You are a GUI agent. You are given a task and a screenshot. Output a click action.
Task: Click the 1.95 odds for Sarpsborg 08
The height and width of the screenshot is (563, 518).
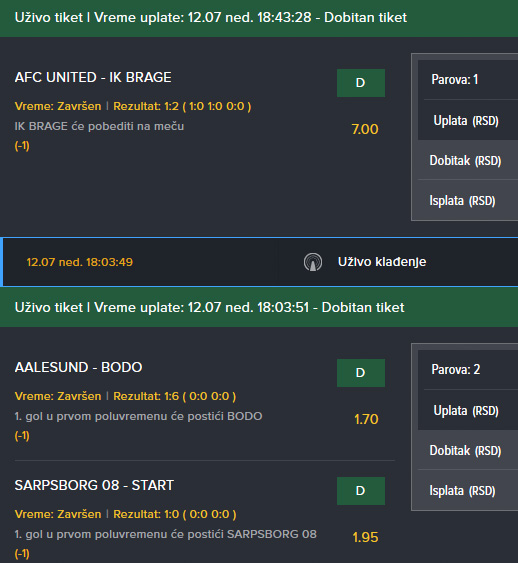365,538
